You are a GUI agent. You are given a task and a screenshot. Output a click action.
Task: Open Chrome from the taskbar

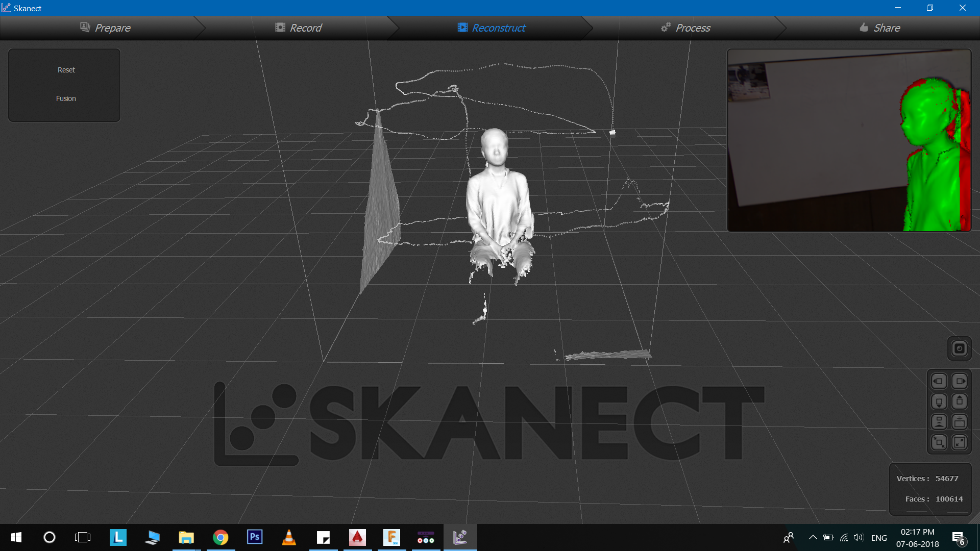point(220,537)
